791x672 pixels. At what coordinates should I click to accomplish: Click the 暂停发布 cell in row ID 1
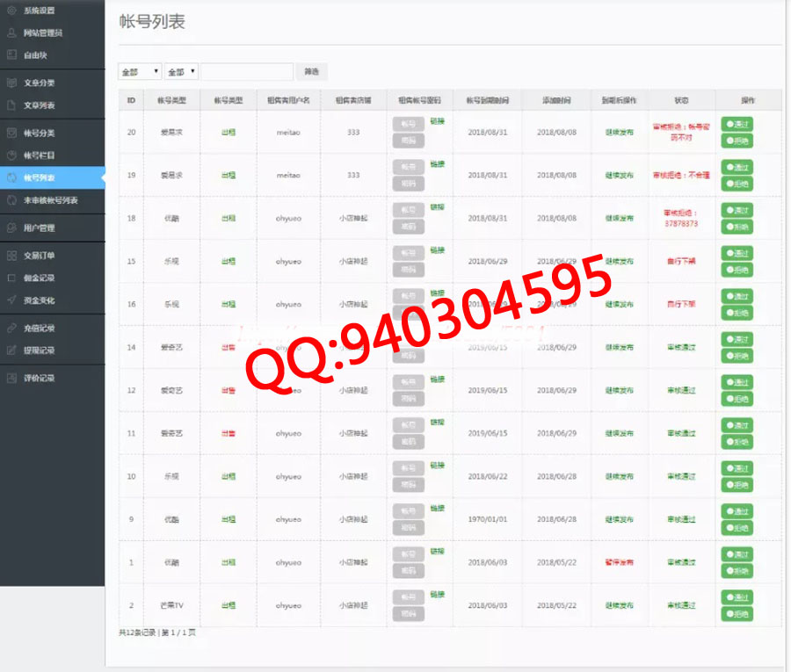click(x=619, y=562)
